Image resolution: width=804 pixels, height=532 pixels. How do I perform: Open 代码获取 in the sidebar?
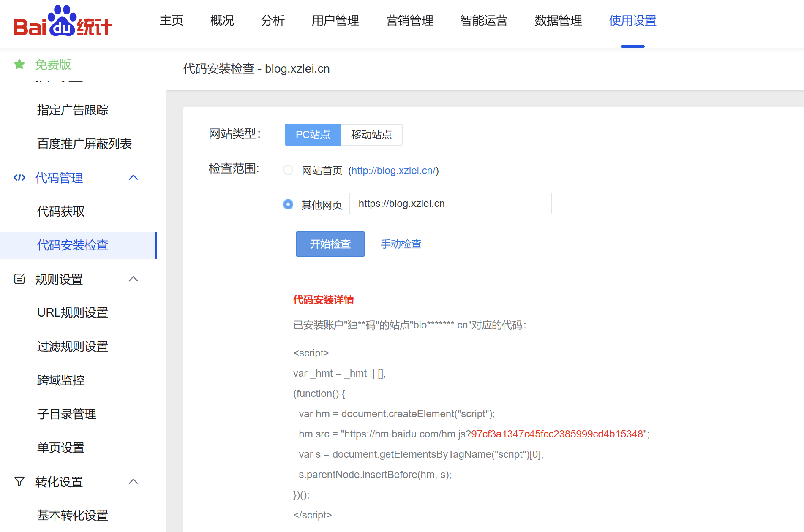61,211
